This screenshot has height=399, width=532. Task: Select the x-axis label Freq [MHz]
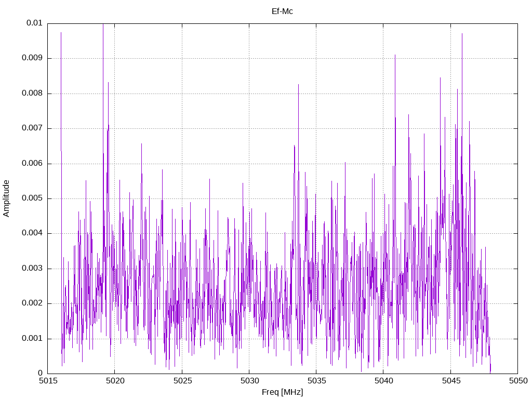282,392
